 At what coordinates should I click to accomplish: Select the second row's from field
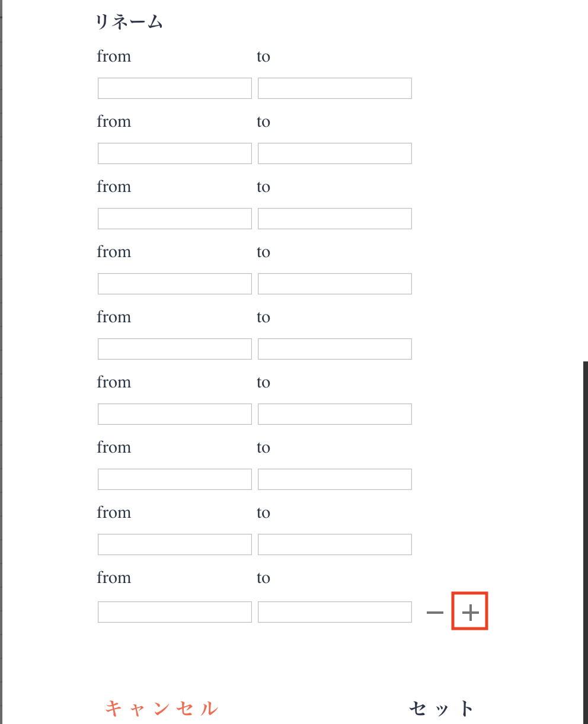point(175,153)
